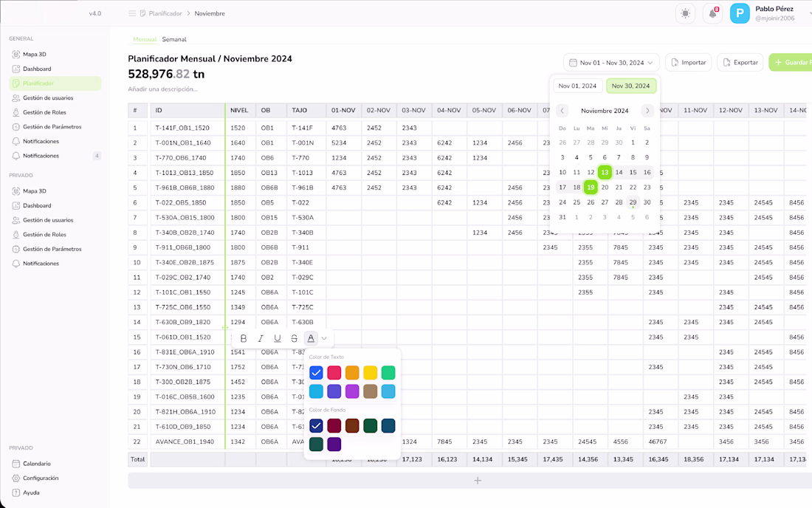
Task: Select day 21 in the November calendar
Action: pos(619,188)
